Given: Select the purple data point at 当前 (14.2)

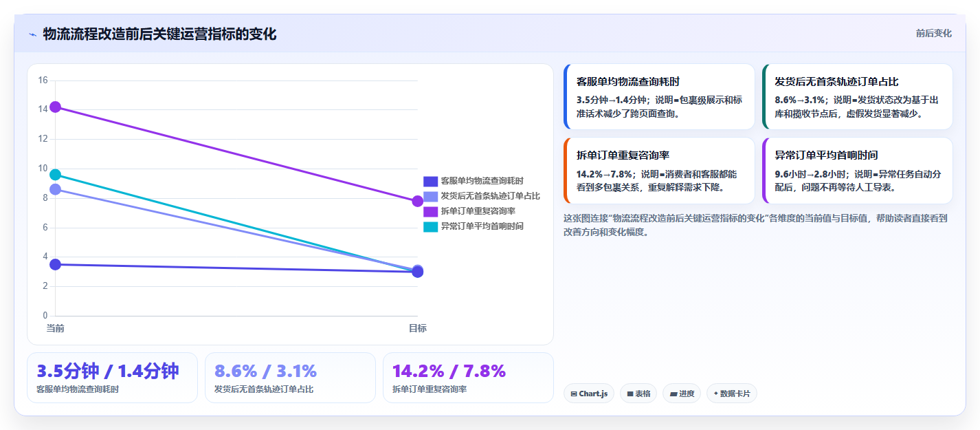Looking at the screenshot, I should click(x=55, y=107).
